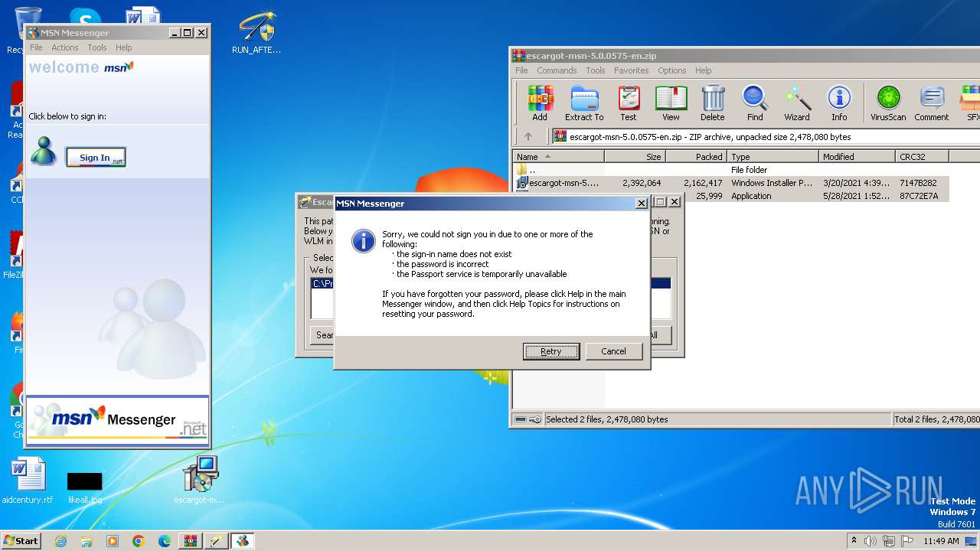Switch to MSN Messenger taskbar button

(243, 541)
